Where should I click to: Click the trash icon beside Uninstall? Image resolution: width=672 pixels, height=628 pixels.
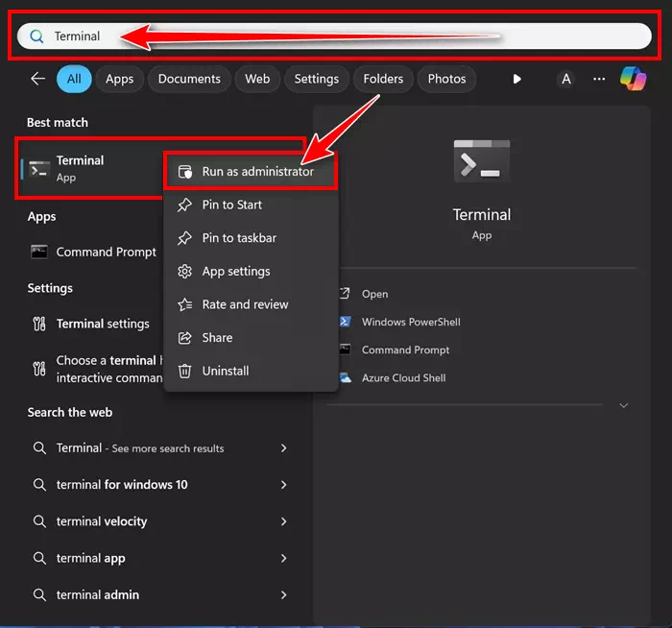[x=184, y=371]
